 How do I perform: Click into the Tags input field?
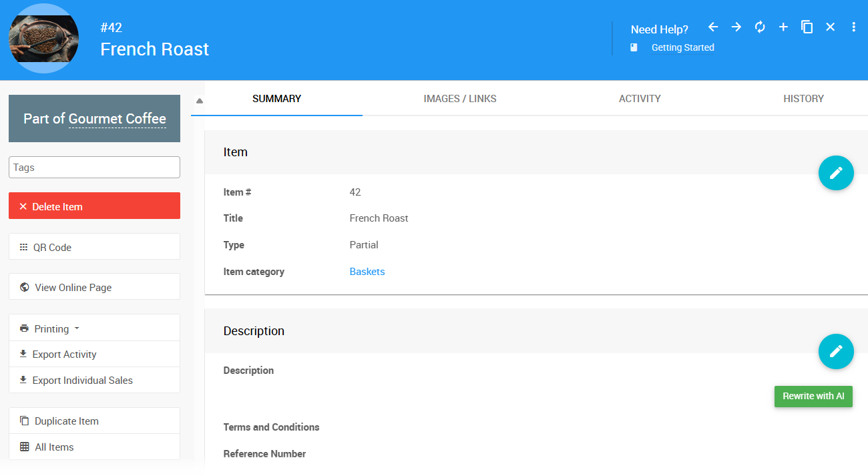[x=94, y=168]
